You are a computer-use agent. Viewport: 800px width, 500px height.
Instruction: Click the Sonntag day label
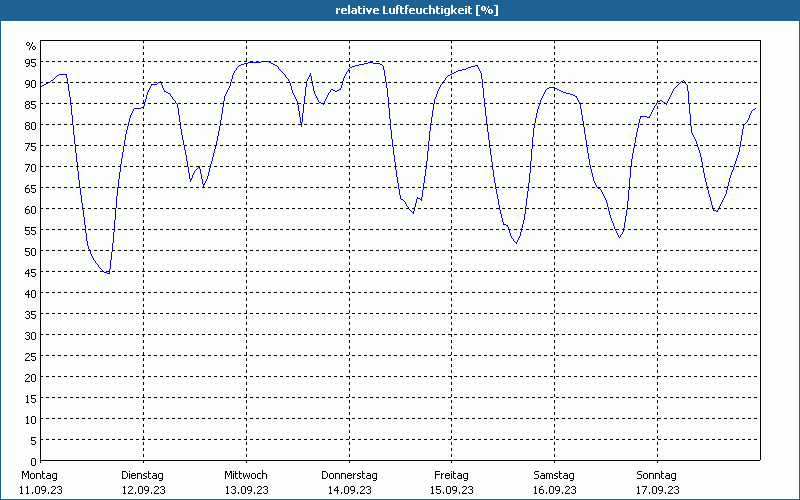[x=657, y=476]
